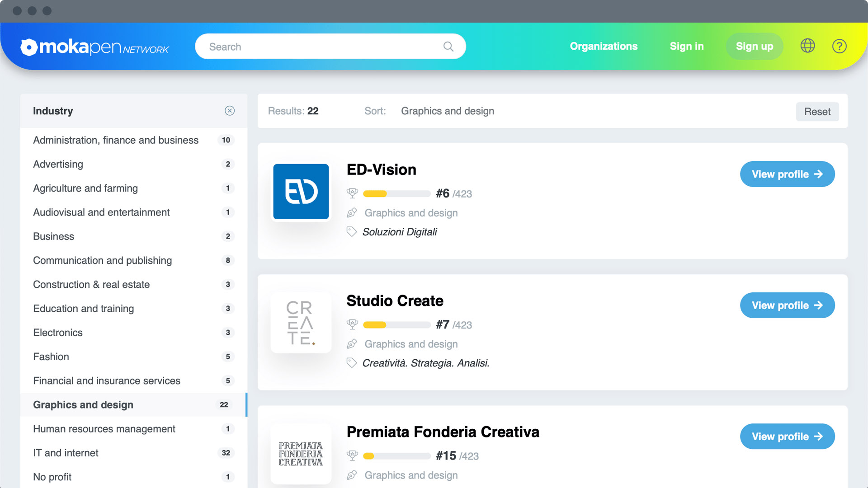Click the trophy/ranking icon for ED-Vision
Screen dimensions: 868x488
pos(353,193)
